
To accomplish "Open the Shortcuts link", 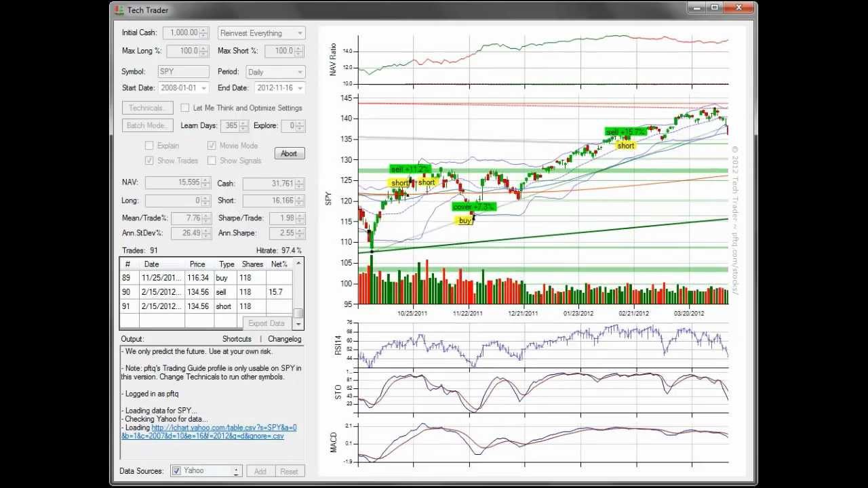I will tap(237, 339).
